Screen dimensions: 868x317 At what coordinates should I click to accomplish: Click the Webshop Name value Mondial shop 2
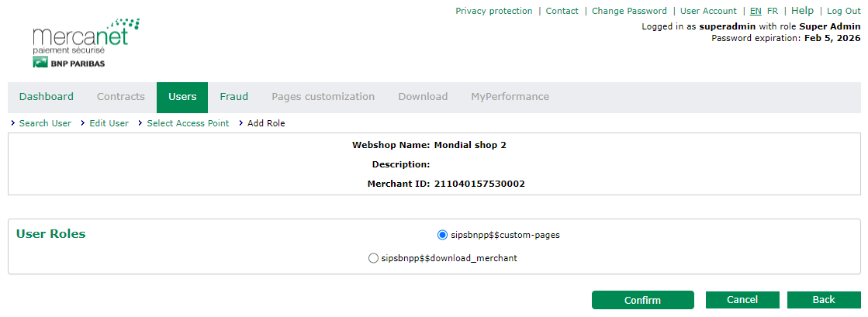(x=470, y=146)
